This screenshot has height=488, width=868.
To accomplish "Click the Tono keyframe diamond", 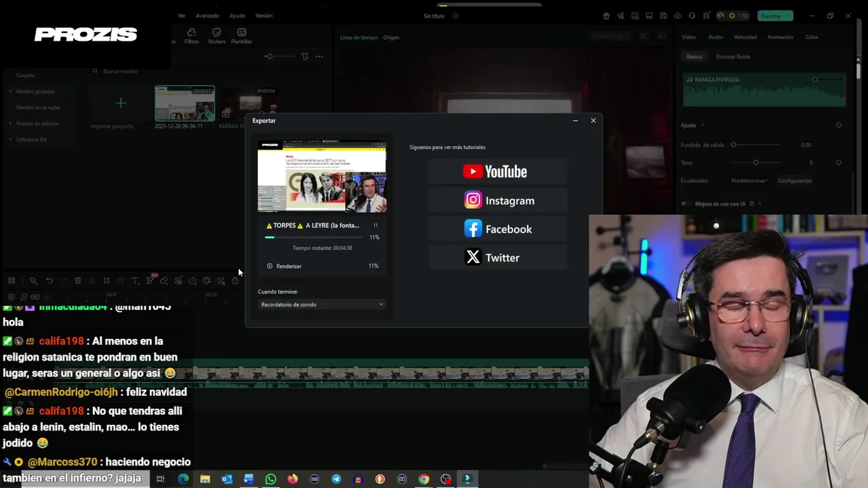I will point(839,163).
